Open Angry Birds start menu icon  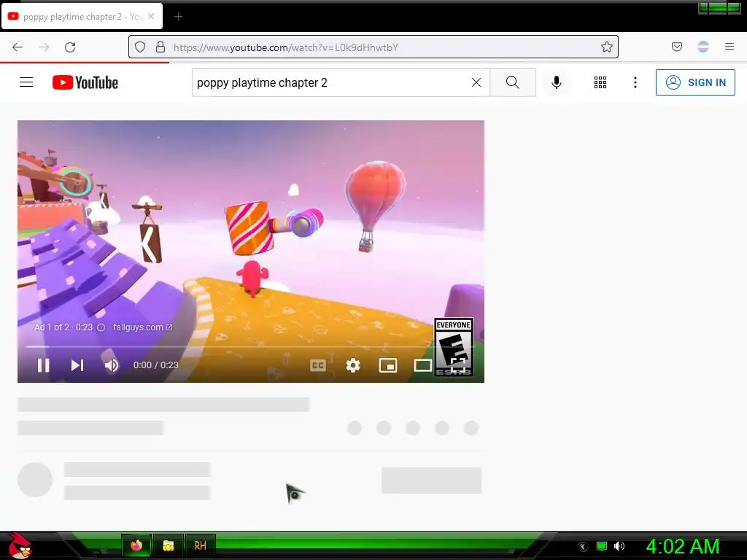(x=20, y=545)
